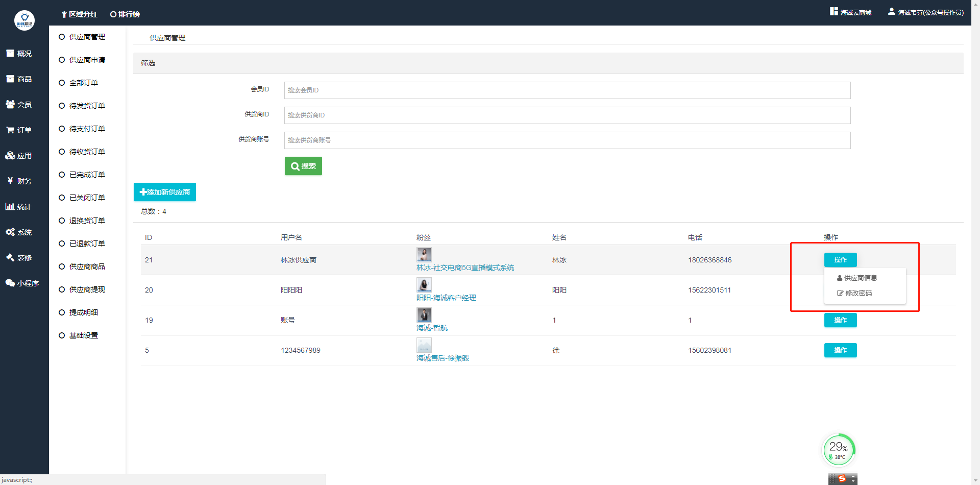Click the green 搜索 search button

303,166
